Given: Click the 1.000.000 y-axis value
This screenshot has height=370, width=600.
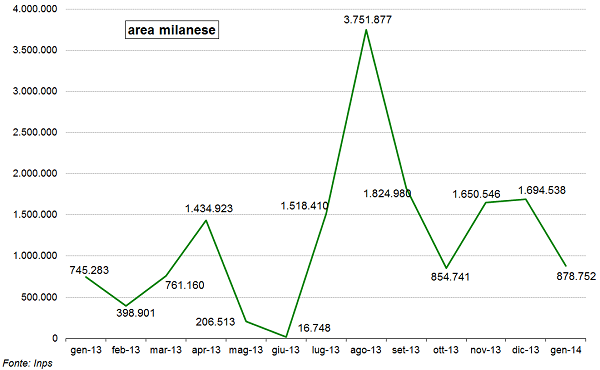Looking at the screenshot, I should 35,256.
